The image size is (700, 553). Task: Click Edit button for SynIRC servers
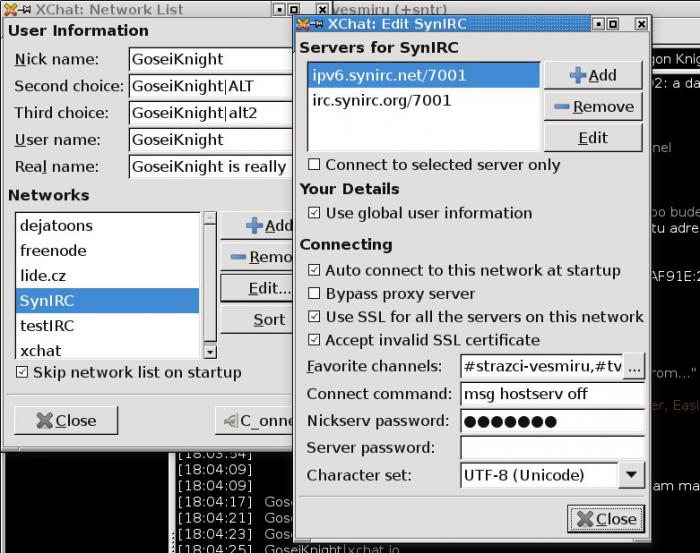[x=593, y=138]
